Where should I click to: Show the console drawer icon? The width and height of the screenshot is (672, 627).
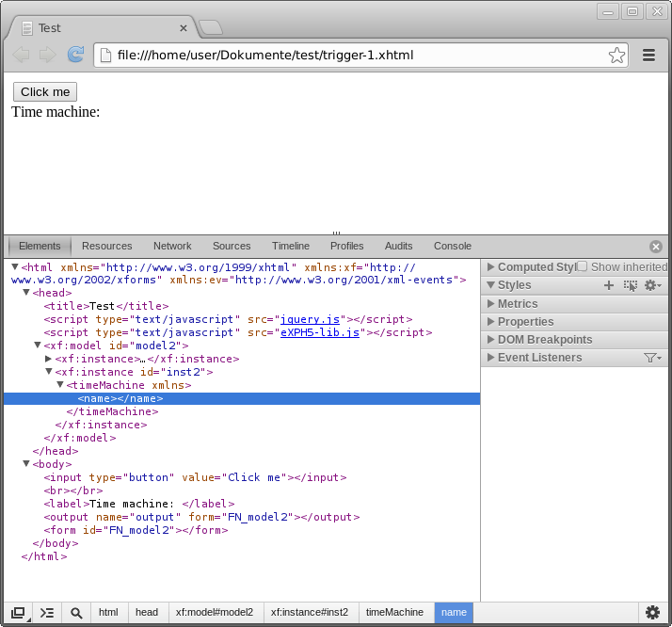[47, 613]
